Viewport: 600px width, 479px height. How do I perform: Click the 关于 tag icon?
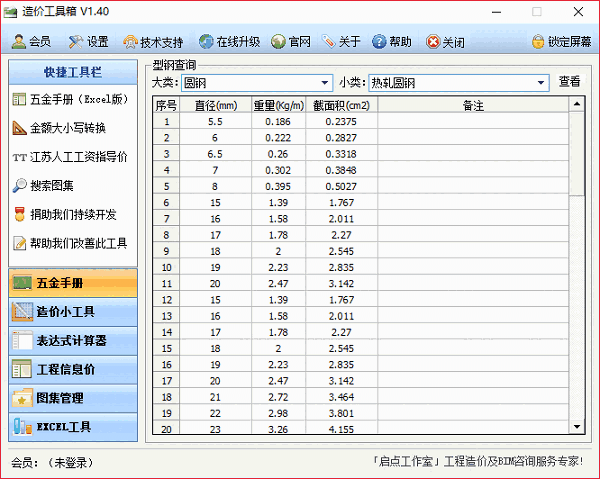328,41
